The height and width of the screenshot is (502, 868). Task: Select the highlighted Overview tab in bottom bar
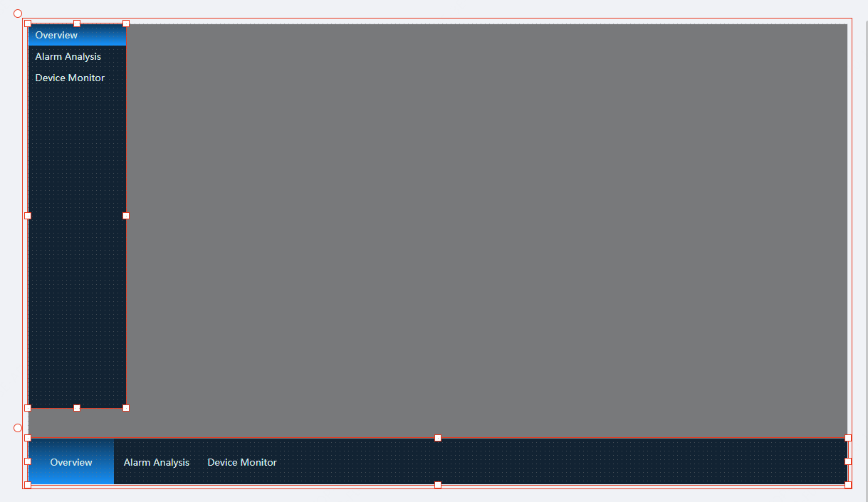click(x=71, y=462)
